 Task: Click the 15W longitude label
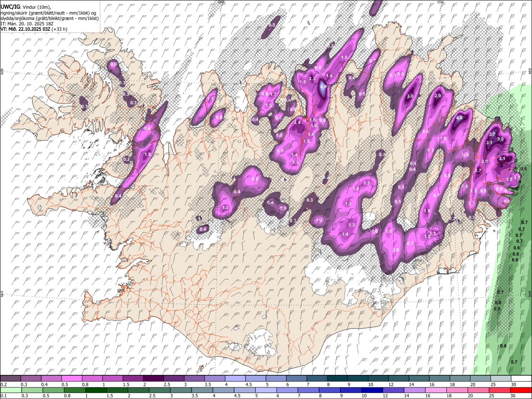point(440,2)
